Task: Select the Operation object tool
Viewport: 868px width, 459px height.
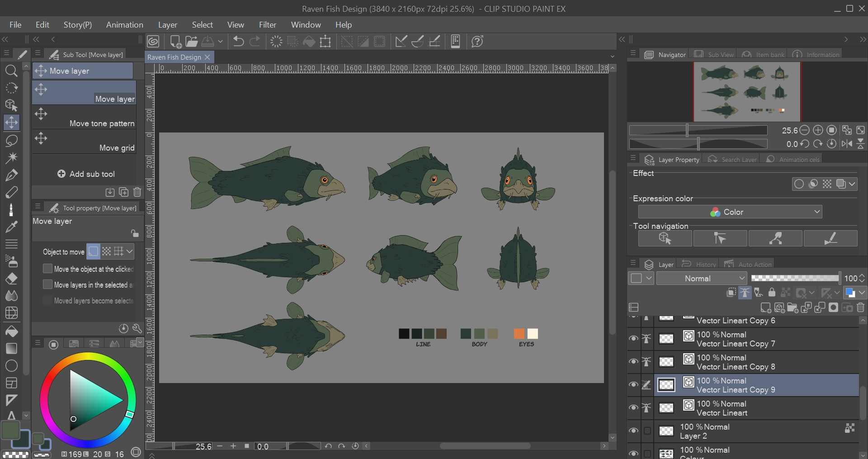Action: pyautogui.click(x=11, y=105)
